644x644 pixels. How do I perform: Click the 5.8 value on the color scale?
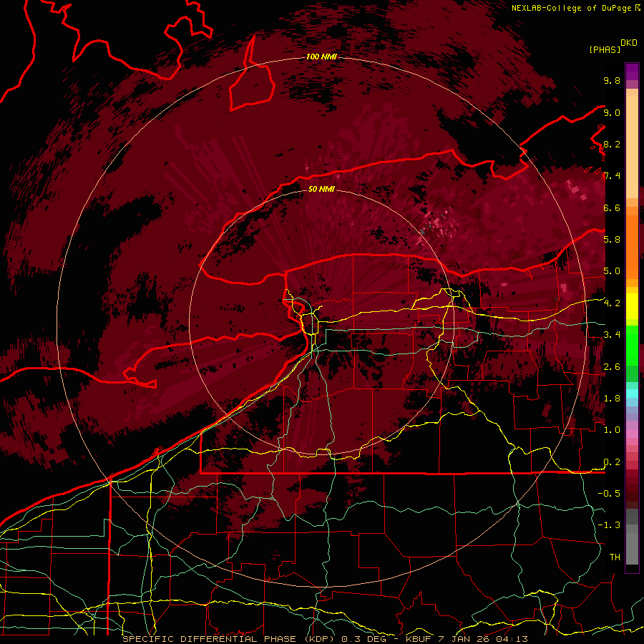(612, 239)
